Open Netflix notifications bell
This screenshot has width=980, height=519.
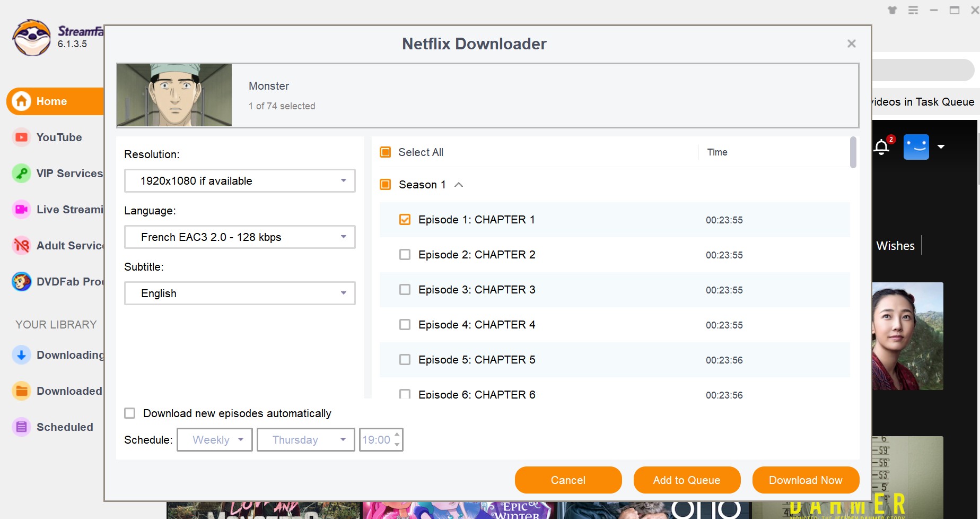click(882, 147)
